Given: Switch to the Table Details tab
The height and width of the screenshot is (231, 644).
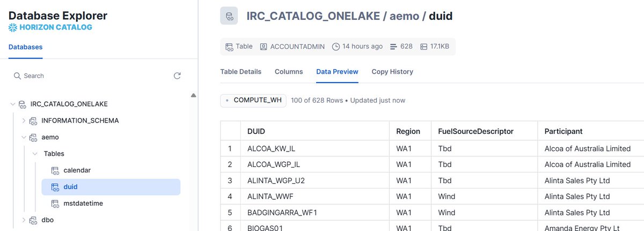Looking at the screenshot, I should coord(241,71).
